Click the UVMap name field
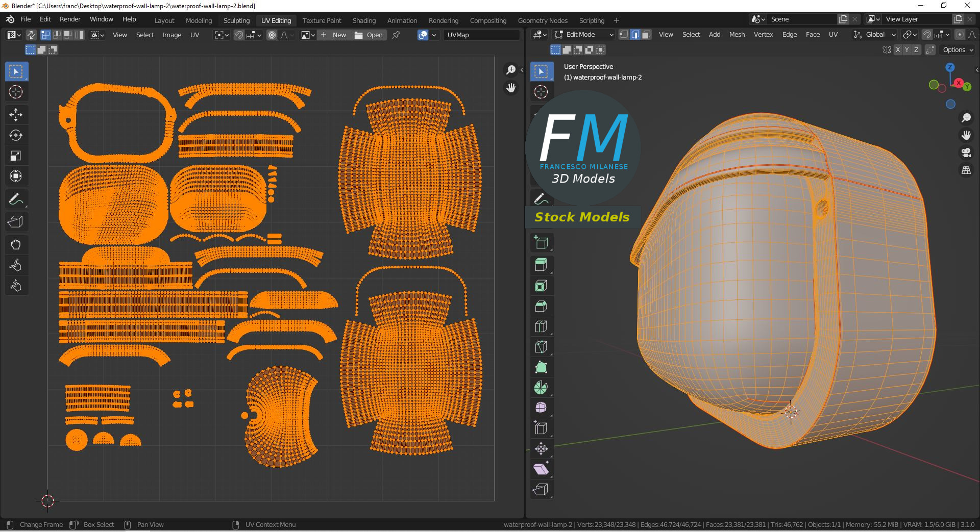This screenshot has width=980, height=532. coord(480,35)
